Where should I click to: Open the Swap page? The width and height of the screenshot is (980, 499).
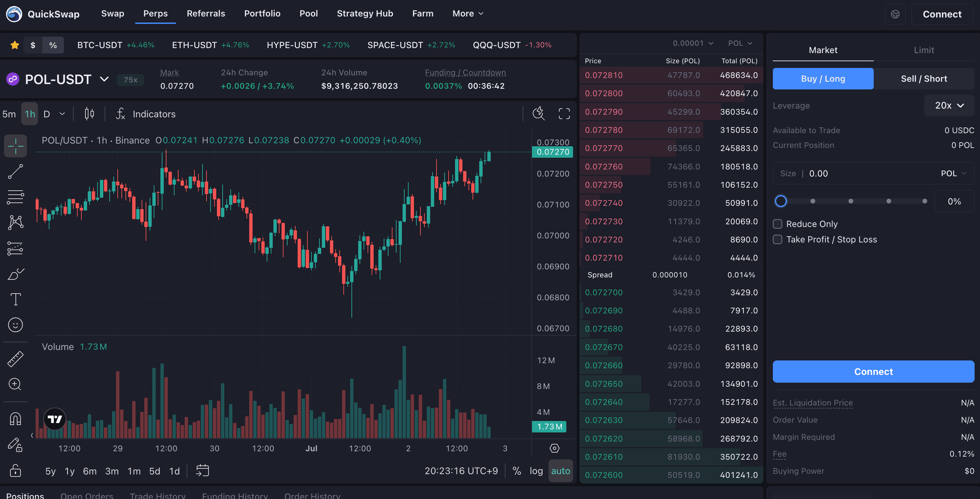tap(113, 14)
